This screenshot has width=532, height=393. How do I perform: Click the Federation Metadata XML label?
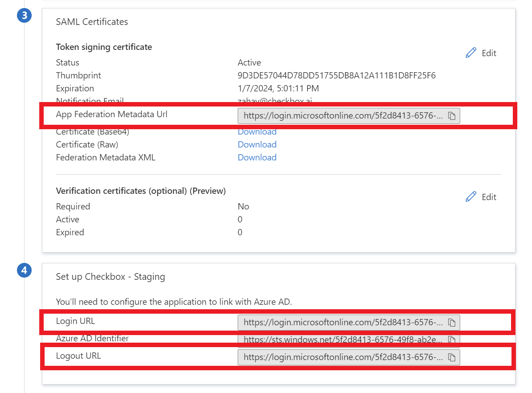(106, 157)
